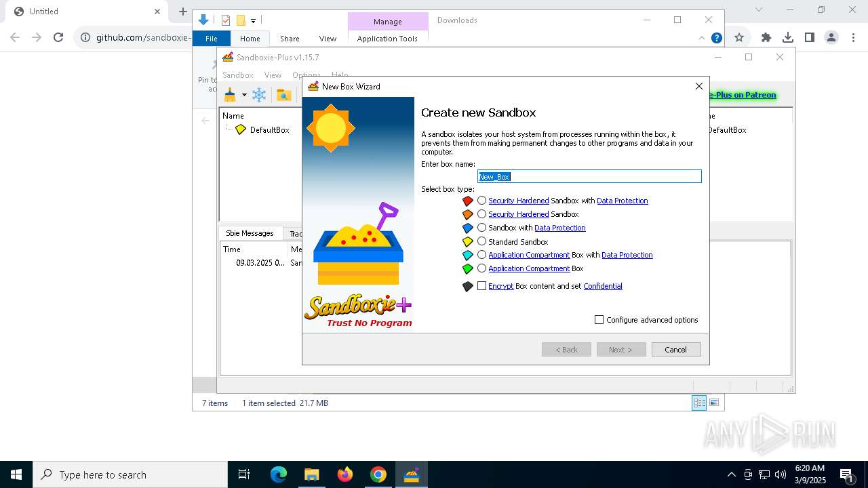Click black encrypted box icon
The width and height of the screenshot is (868, 488).
click(467, 287)
